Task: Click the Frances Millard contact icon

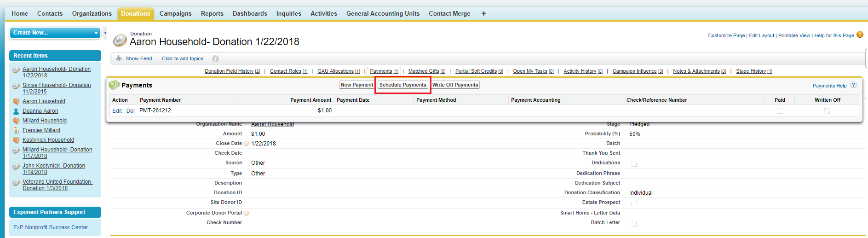Action: tap(16, 130)
